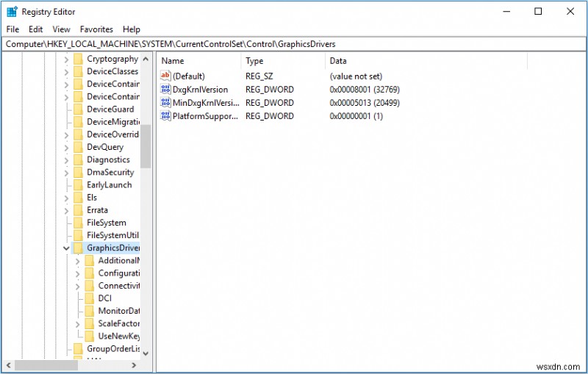Click the AdditionalM folder icon
The width and height of the screenshot is (588, 374).
pyautogui.click(x=89, y=260)
